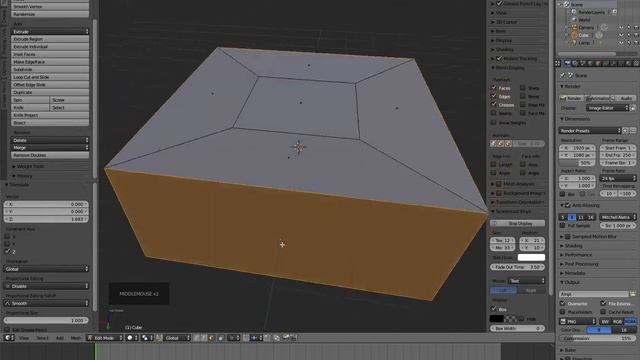Click the black box color swatch

[x=497, y=319]
